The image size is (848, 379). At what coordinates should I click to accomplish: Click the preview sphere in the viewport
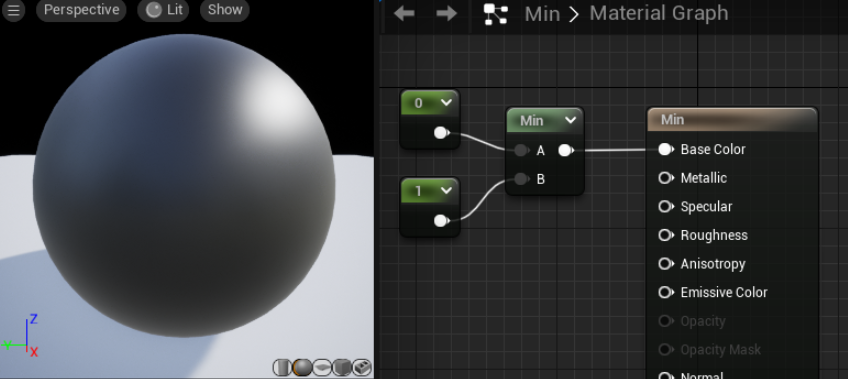184,185
